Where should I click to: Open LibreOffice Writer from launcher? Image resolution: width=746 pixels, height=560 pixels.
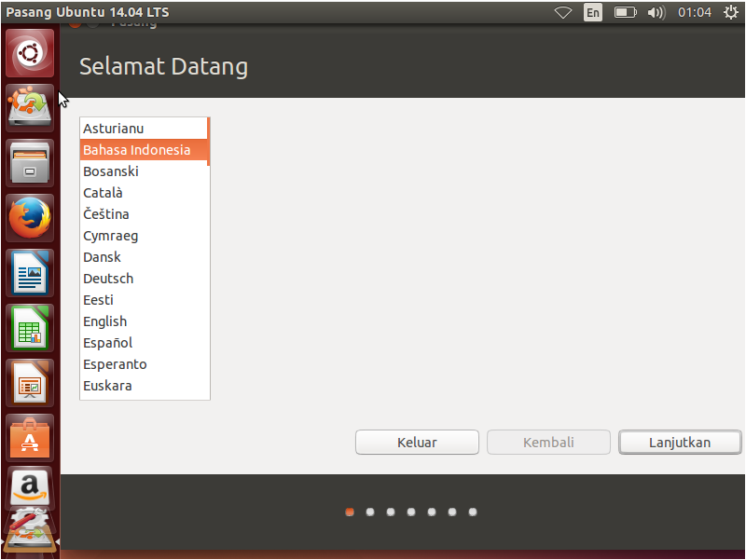30,273
